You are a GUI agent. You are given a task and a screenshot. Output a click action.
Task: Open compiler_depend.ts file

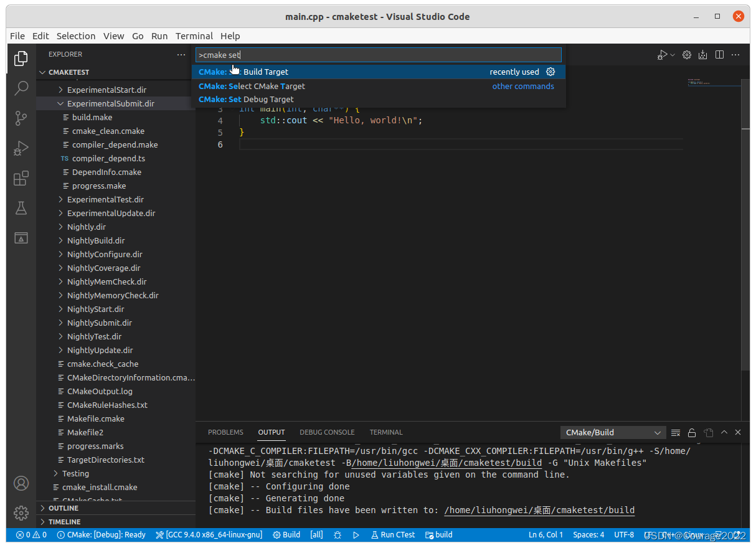click(116, 158)
